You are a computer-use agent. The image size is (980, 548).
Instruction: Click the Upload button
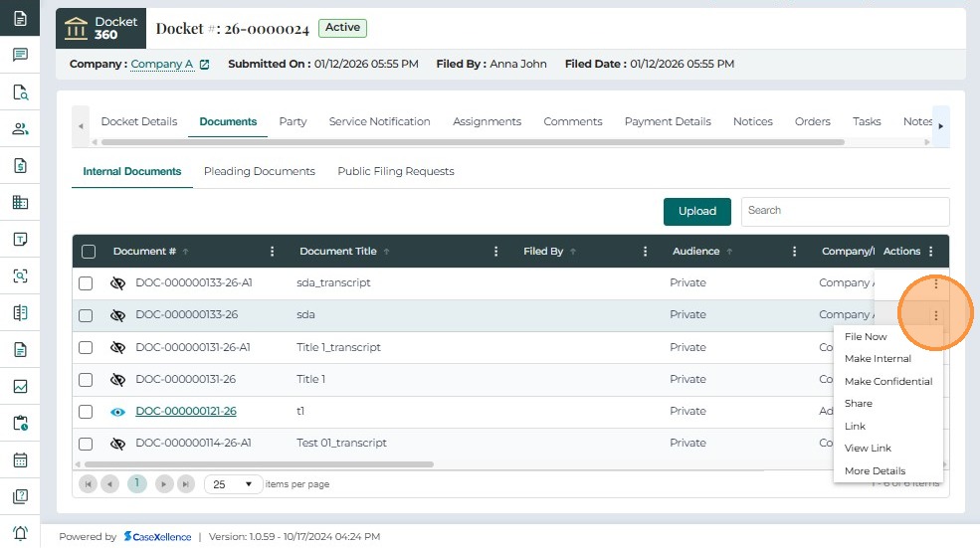tap(696, 211)
